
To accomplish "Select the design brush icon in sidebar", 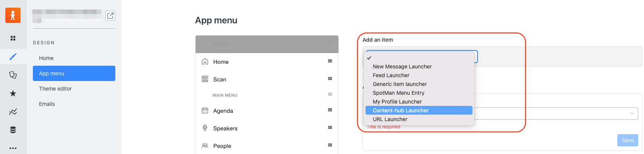I will [x=13, y=57].
